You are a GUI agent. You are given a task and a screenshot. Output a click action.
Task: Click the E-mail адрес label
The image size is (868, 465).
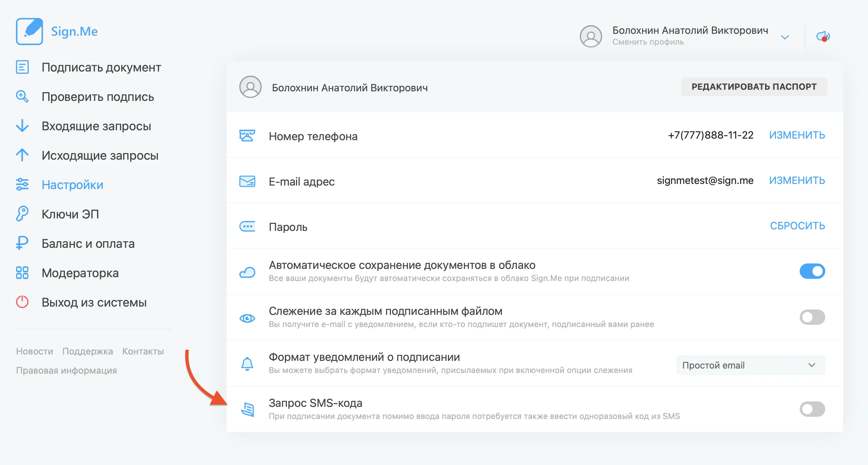tap(302, 181)
